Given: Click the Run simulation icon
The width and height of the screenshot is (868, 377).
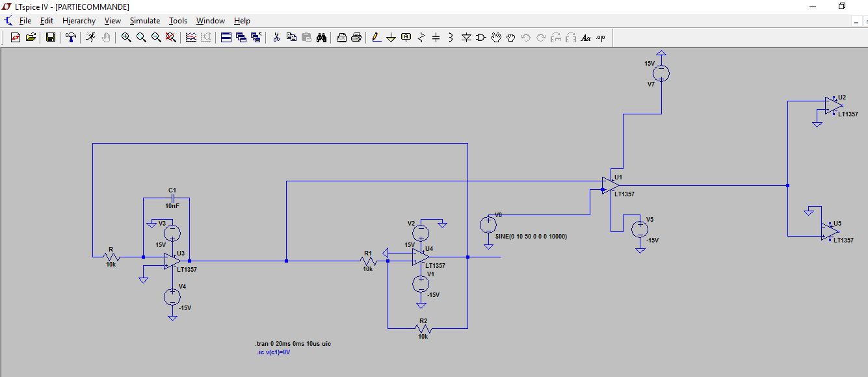Looking at the screenshot, I should coord(90,38).
